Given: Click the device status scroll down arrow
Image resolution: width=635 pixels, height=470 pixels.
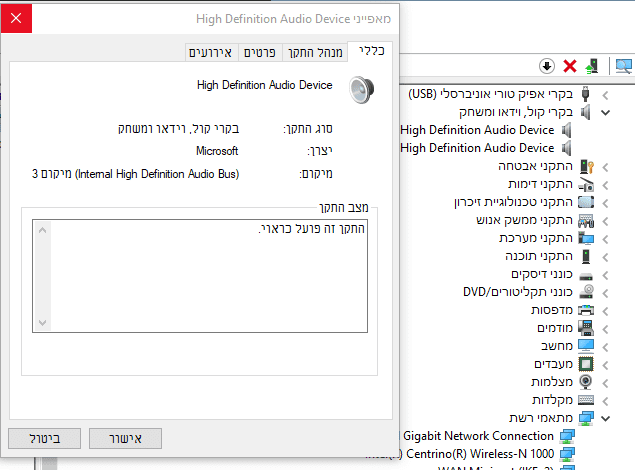Looking at the screenshot, I should click(x=43, y=323).
